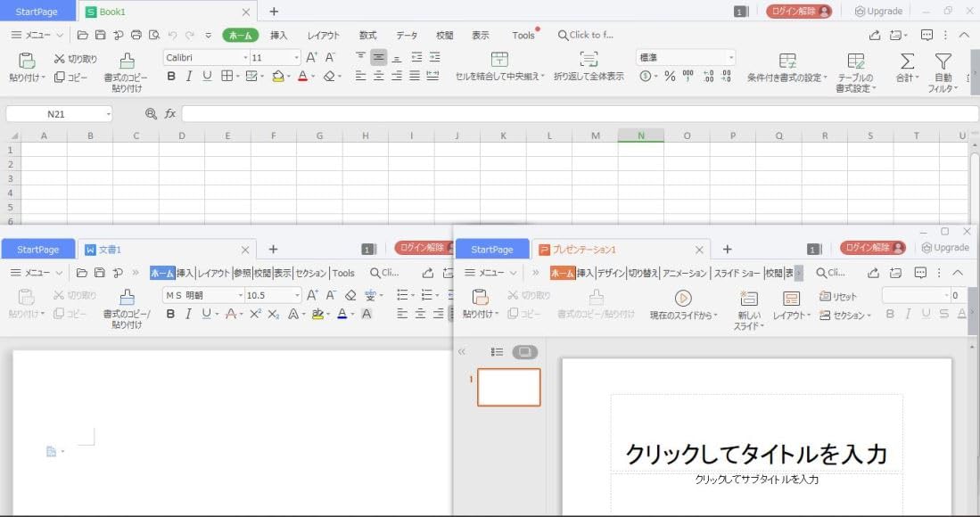Viewport: 980px width, 517px height.
Task: Click the yellow highlight color button in Writer
Action: pyautogui.click(x=317, y=314)
